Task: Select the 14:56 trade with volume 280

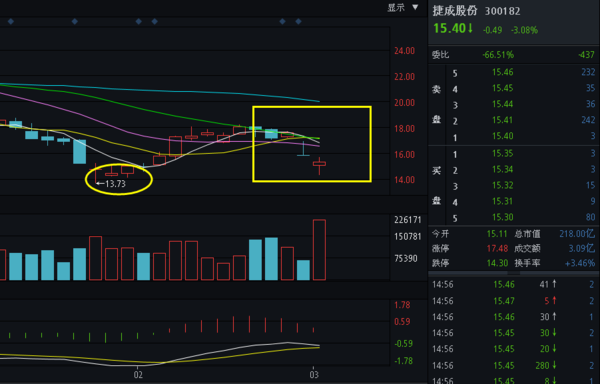Action: tap(514, 366)
